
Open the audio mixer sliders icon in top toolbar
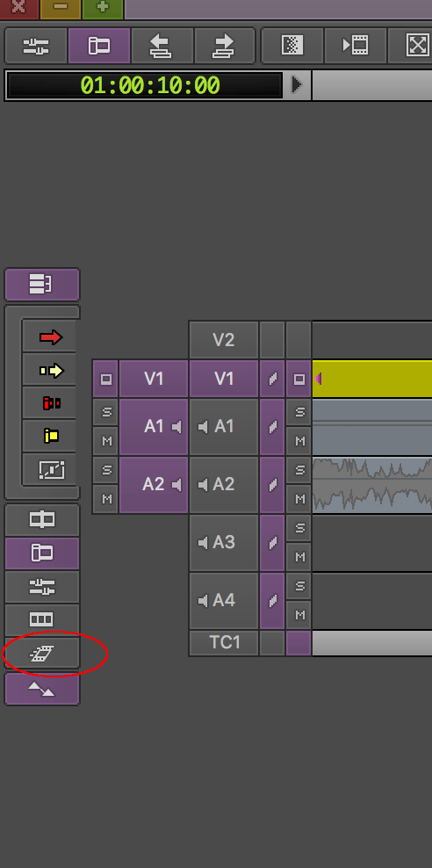pyautogui.click(x=36, y=46)
